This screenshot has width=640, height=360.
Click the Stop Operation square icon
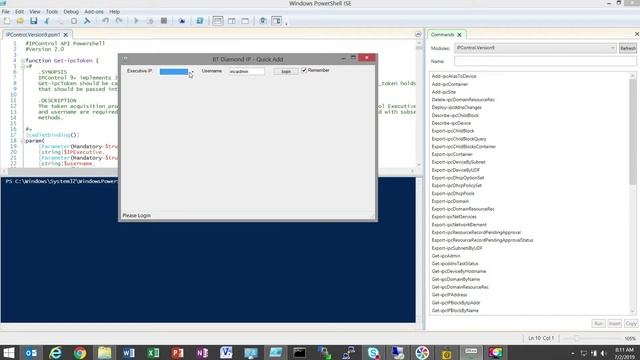164,21
